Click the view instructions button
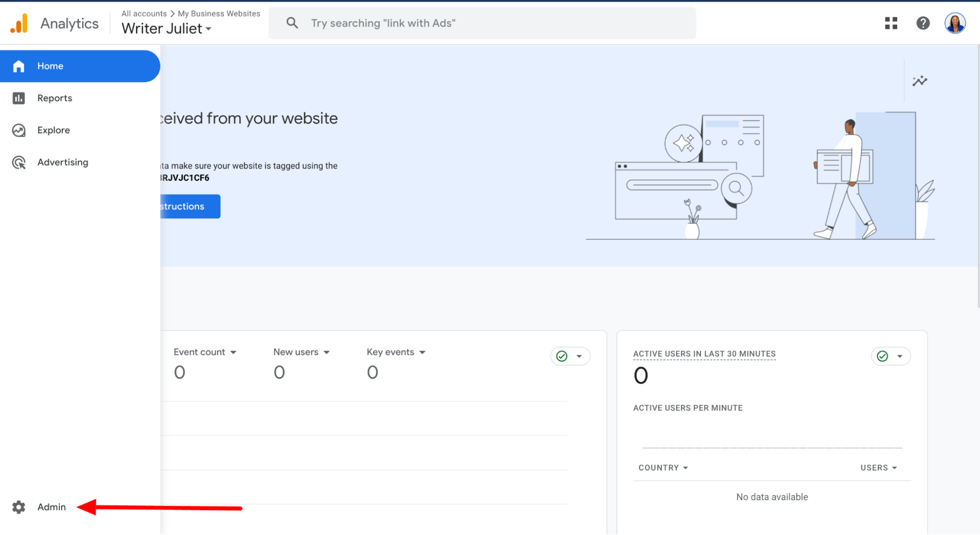 coord(190,206)
